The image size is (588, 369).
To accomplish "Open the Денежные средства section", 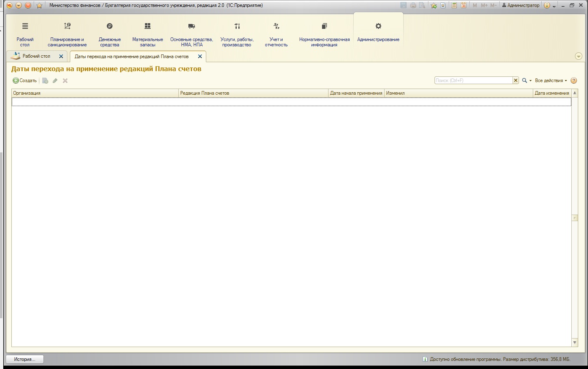I will tap(110, 35).
